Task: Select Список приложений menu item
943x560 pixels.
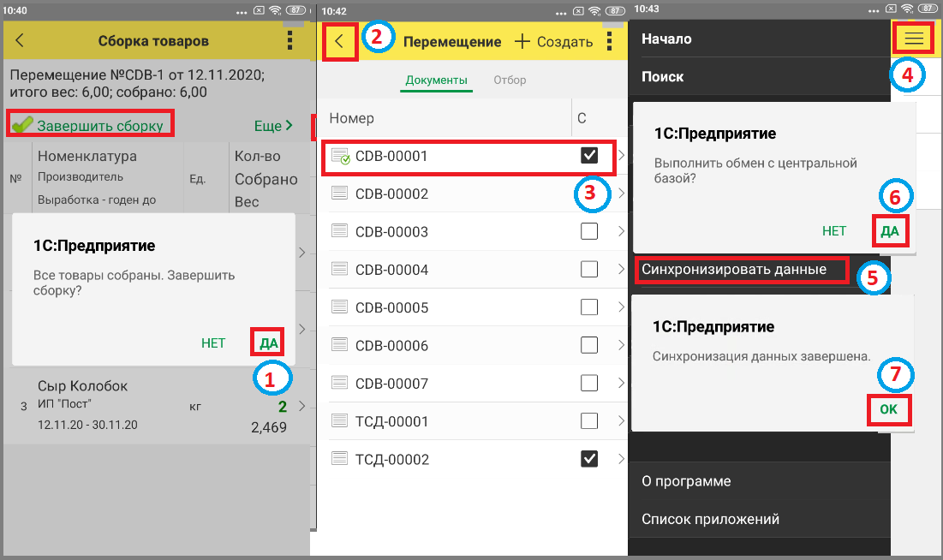Action: [x=710, y=519]
